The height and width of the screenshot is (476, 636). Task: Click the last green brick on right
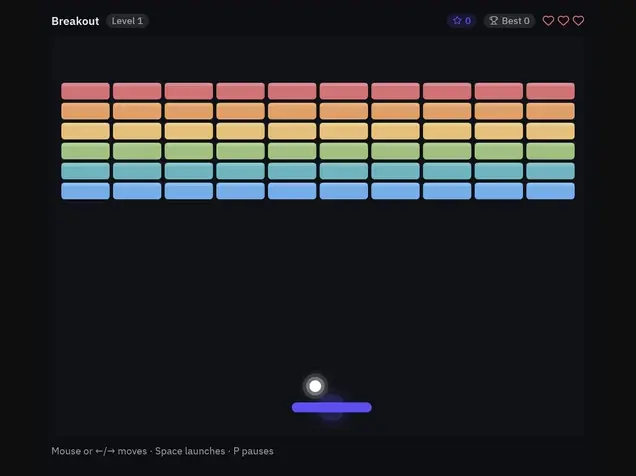[550, 151]
